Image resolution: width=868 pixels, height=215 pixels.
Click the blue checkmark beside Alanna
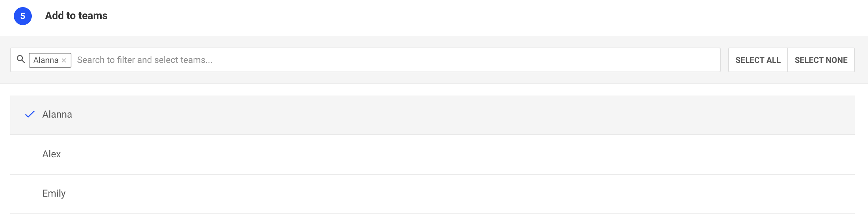[x=30, y=114]
